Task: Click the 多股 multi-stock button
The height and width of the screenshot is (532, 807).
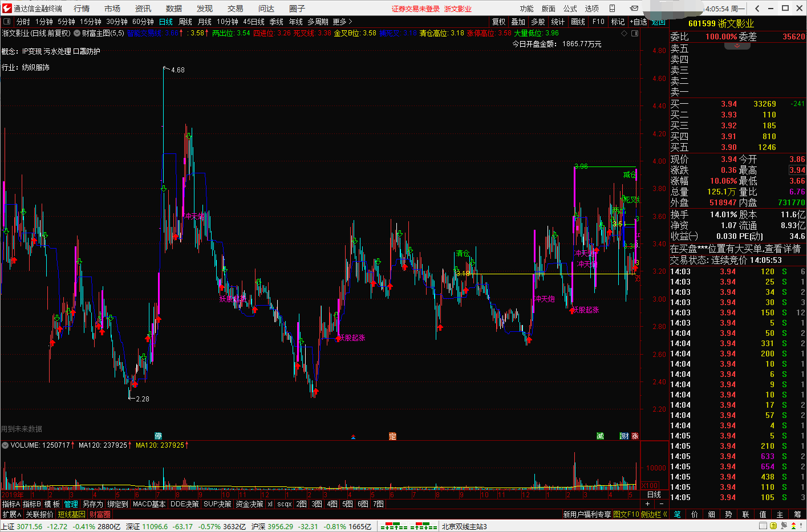Action: [x=538, y=22]
